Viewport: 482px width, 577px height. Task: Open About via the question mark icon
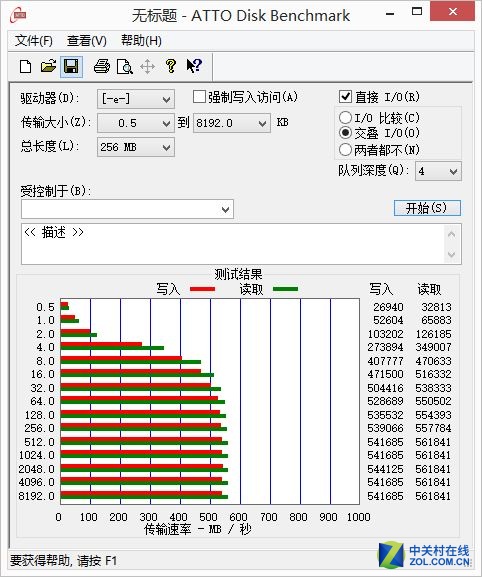[171, 67]
